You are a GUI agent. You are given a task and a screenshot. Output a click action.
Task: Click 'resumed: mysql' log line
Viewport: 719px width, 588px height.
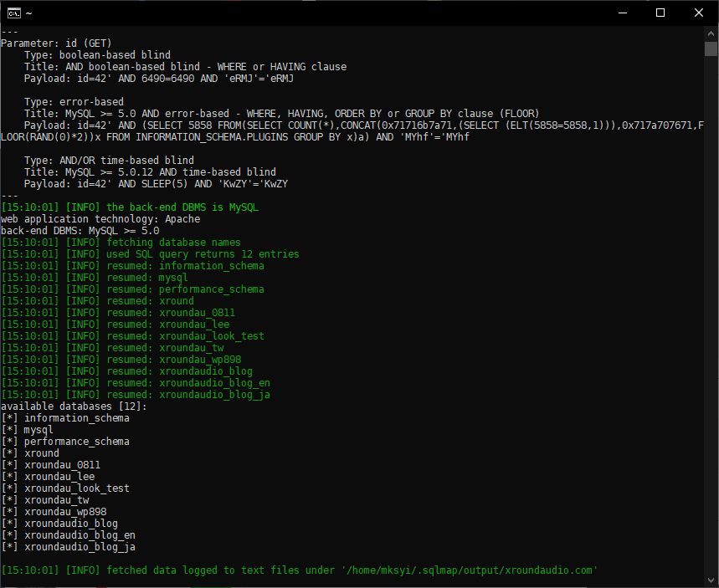(95, 278)
